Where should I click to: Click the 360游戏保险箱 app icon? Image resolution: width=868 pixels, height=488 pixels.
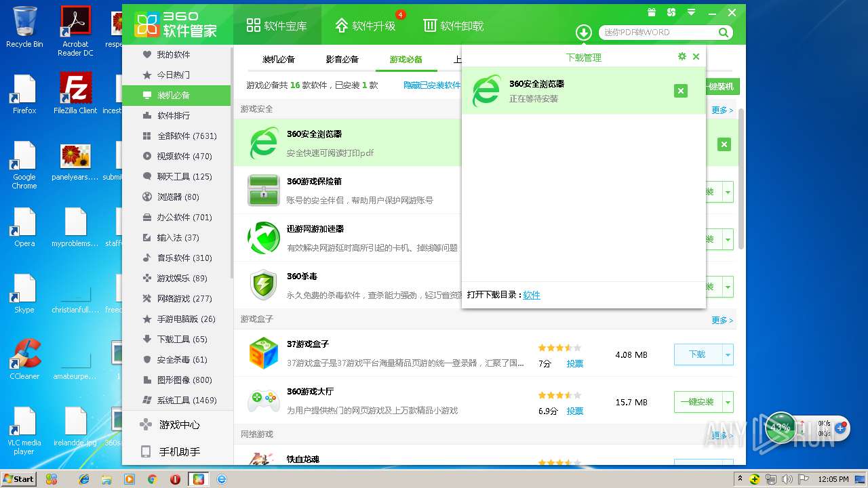264,190
